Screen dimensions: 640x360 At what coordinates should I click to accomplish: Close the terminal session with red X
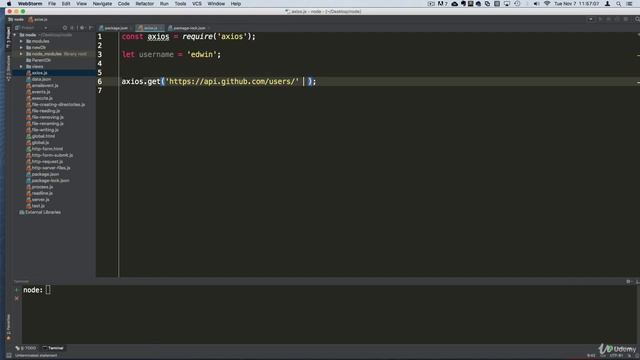tap(17, 298)
